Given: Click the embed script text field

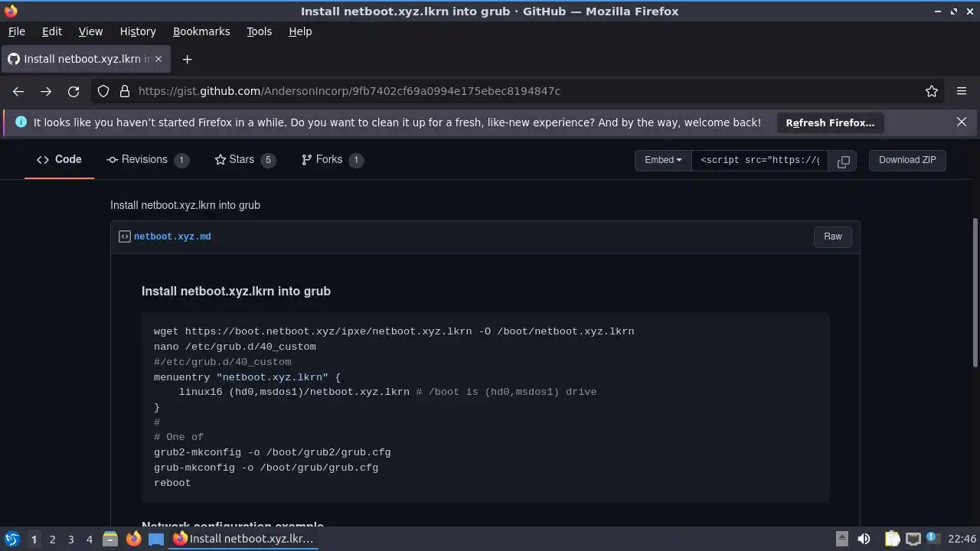Looking at the screenshot, I should 759,161.
